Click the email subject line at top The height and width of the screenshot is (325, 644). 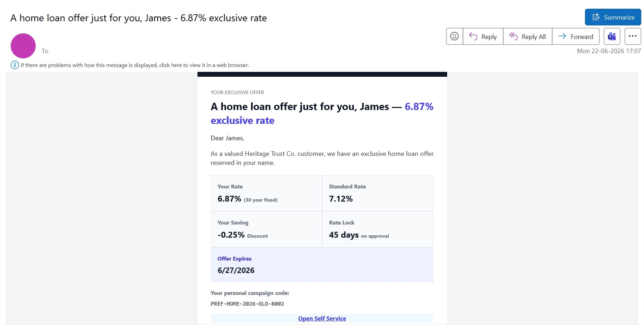139,18
